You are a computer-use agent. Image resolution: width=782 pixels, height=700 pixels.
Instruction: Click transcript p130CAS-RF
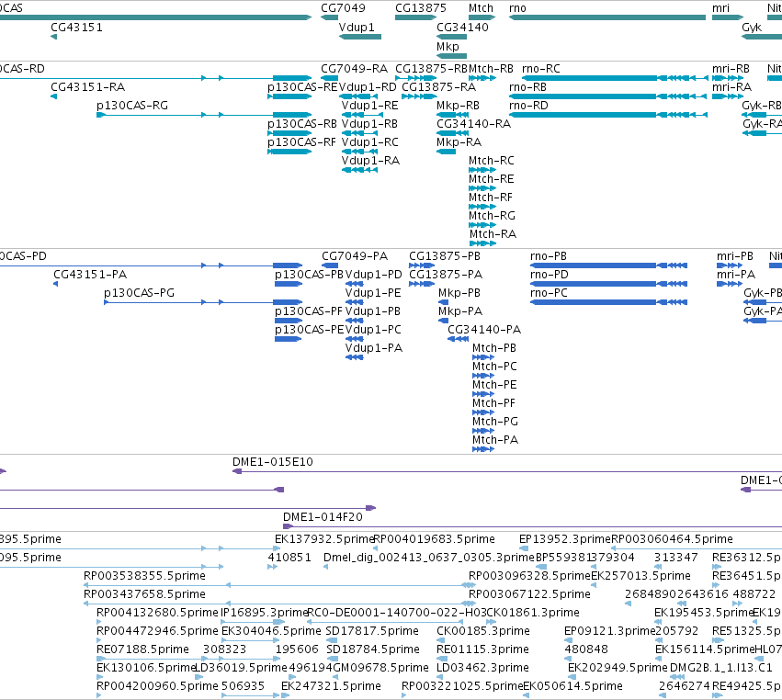tap(289, 152)
